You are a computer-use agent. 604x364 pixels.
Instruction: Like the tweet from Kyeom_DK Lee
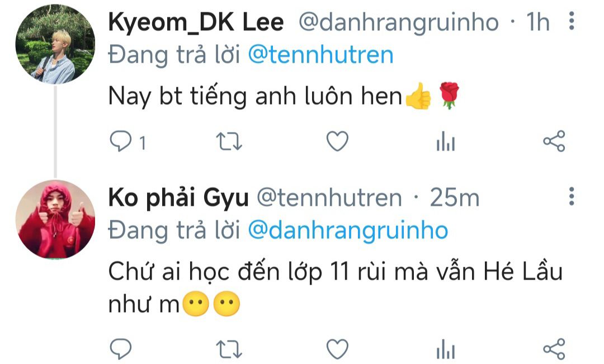click(337, 141)
